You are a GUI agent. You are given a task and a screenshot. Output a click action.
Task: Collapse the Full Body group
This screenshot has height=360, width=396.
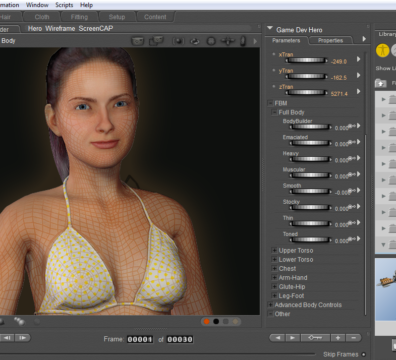click(x=274, y=112)
